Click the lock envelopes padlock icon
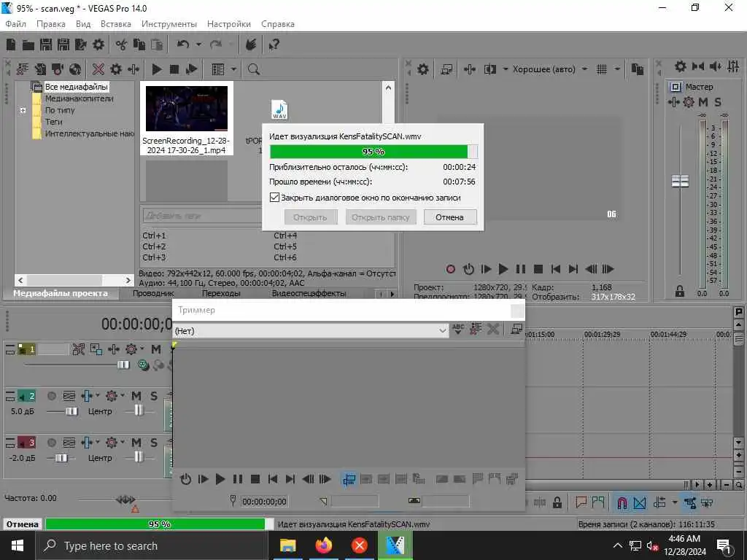Image resolution: width=747 pixels, height=560 pixels. click(x=557, y=502)
